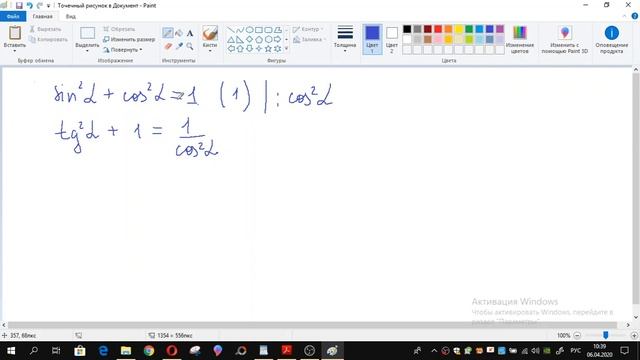Open the shape Fill (Заливка) dropdown
The image size is (640, 360).
pyautogui.click(x=309, y=40)
